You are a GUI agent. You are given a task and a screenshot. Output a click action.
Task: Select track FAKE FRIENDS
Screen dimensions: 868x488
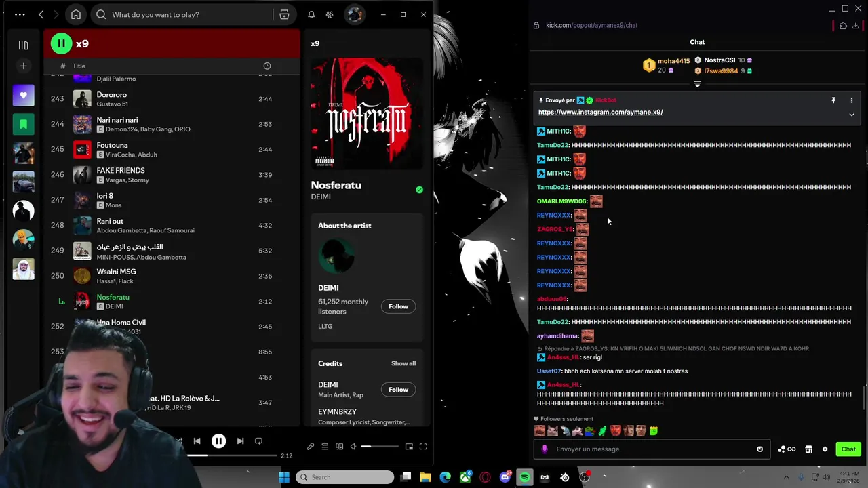172,175
